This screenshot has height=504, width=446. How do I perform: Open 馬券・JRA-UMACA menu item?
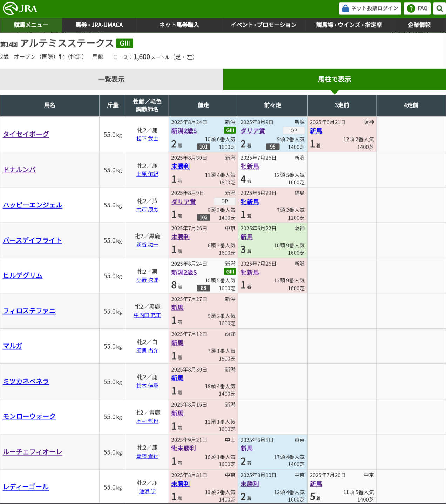pos(99,25)
